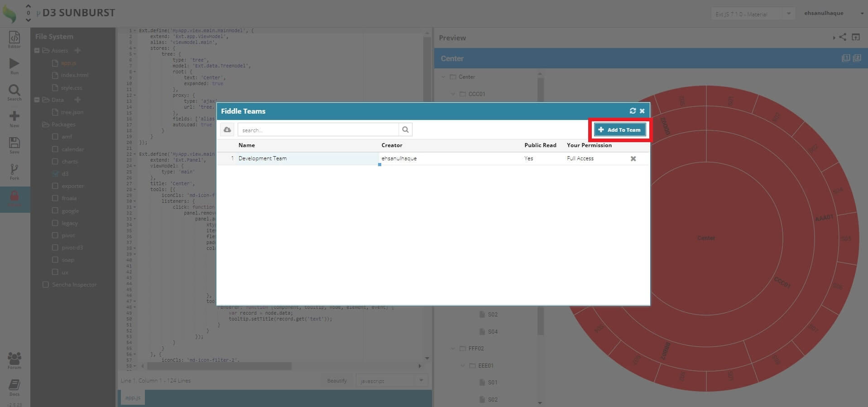
Task: Click the Beautify button
Action: (337, 381)
